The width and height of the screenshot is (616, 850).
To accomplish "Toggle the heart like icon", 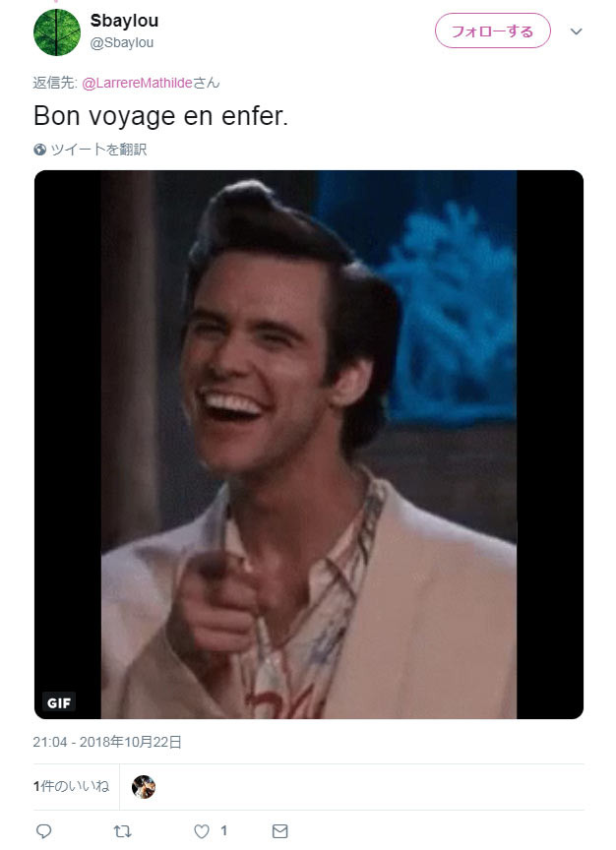I will pos(202,831).
